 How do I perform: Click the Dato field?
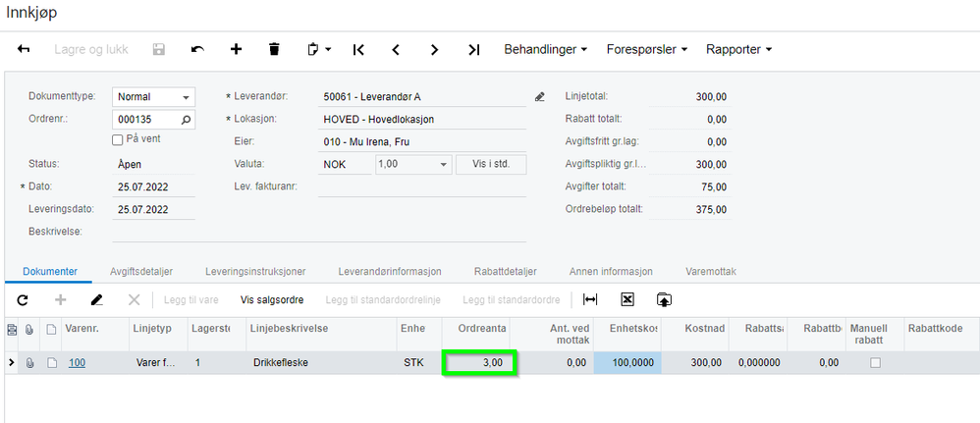(x=154, y=186)
